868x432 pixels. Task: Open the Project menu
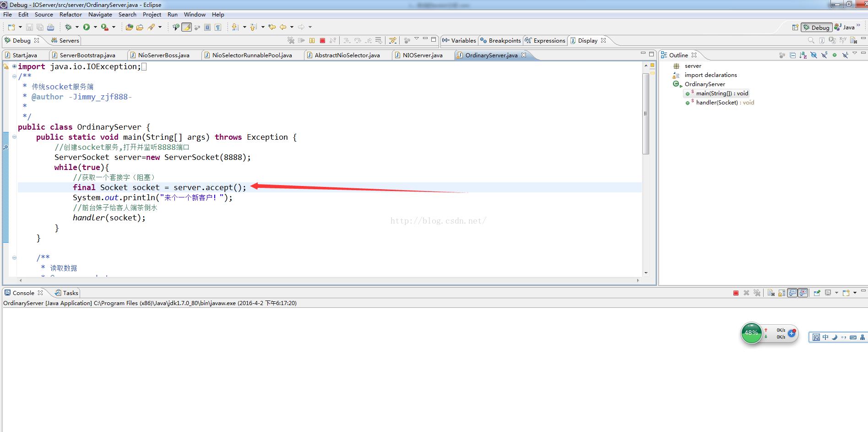tap(152, 14)
